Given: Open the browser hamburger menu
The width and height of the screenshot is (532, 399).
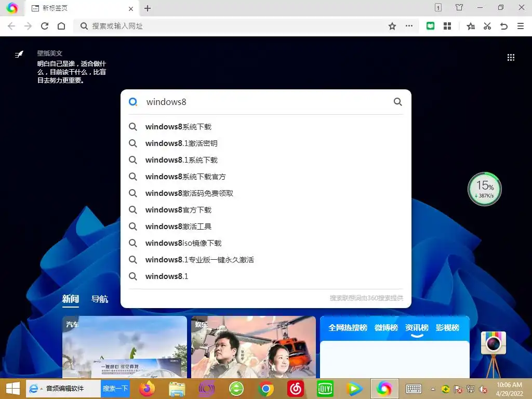Looking at the screenshot, I should pyautogui.click(x=521, y=26).
